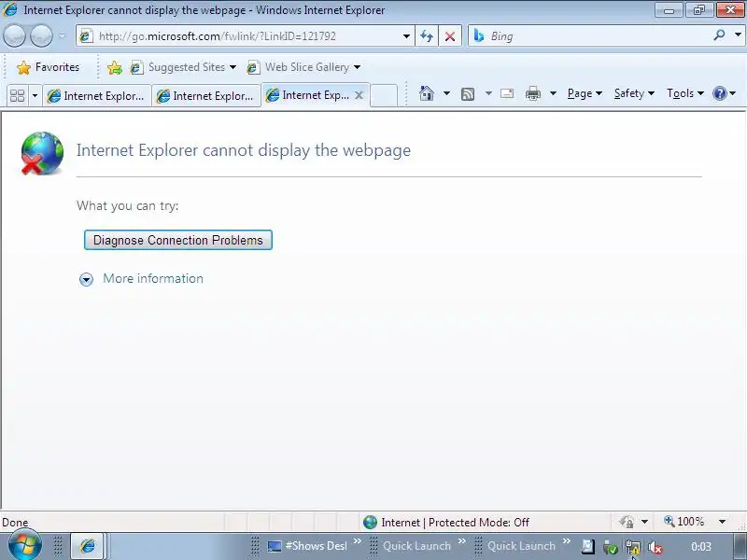This screenshot has width=747, height=560.
Task: Minimize the Internet Explorer window
Action: point(669,10)
